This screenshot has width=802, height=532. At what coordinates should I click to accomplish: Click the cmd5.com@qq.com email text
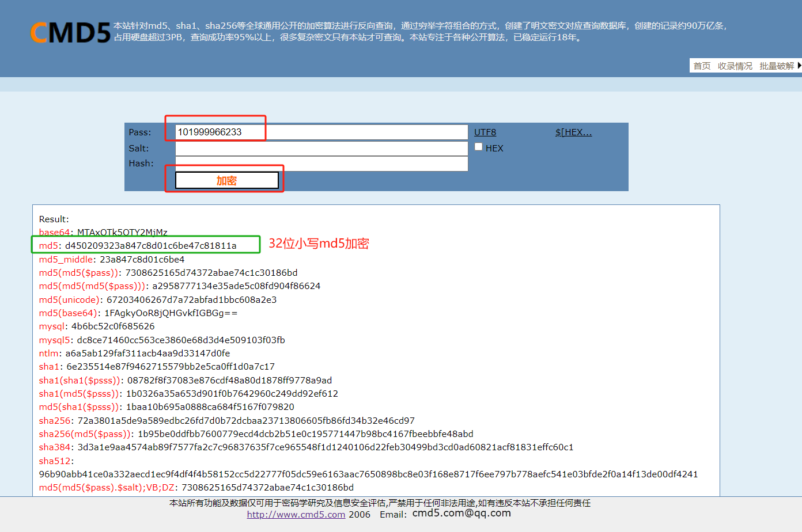coord(461,513)
